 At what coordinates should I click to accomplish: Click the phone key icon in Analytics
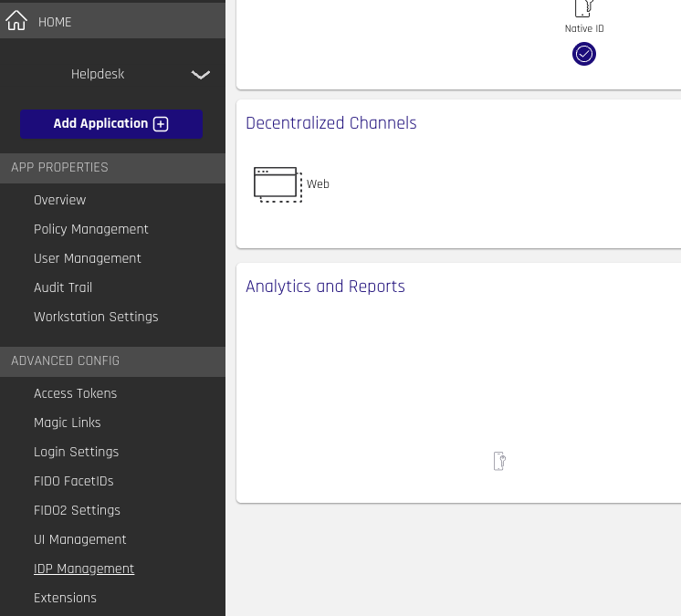[499, 461]
